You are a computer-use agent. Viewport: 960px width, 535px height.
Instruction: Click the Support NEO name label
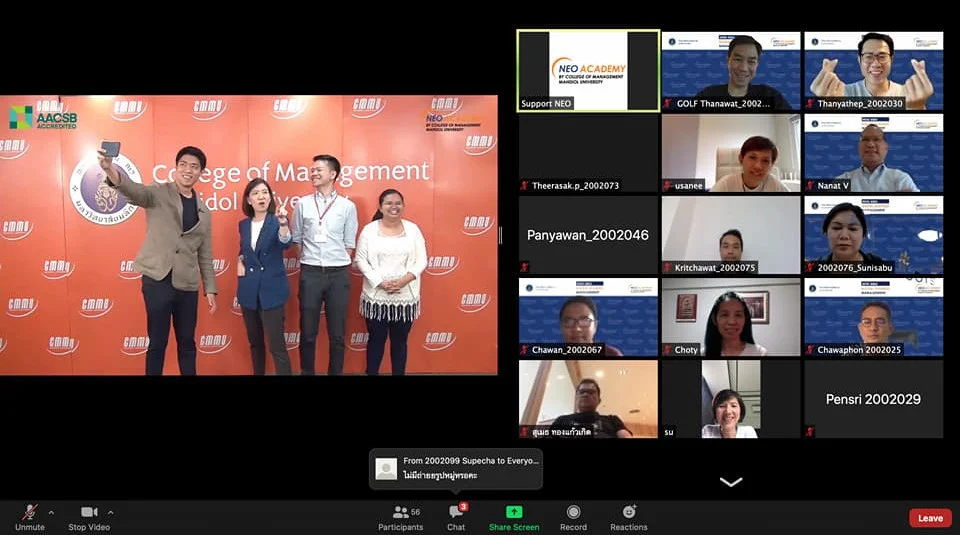click(x=546, y=103)
